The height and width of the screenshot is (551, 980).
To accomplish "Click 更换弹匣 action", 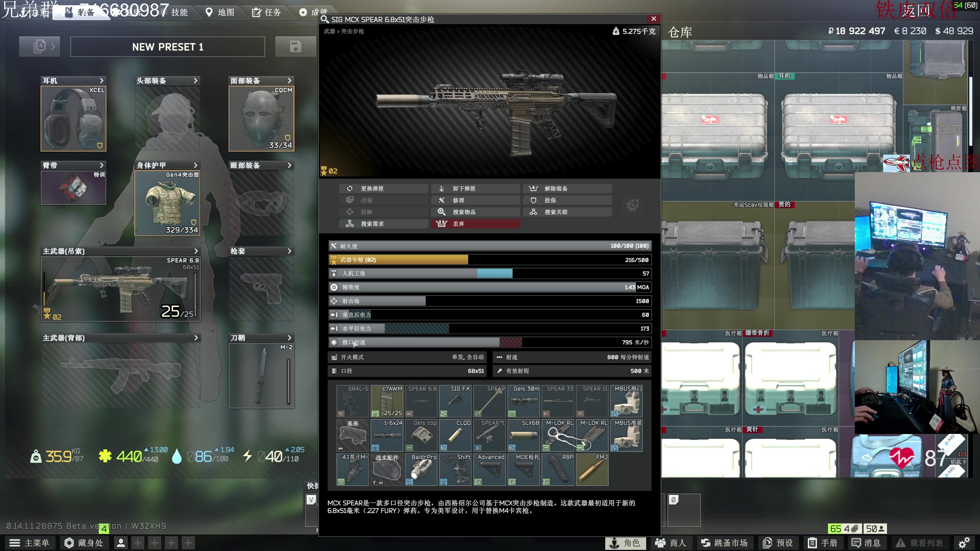I will pos(384,189).
